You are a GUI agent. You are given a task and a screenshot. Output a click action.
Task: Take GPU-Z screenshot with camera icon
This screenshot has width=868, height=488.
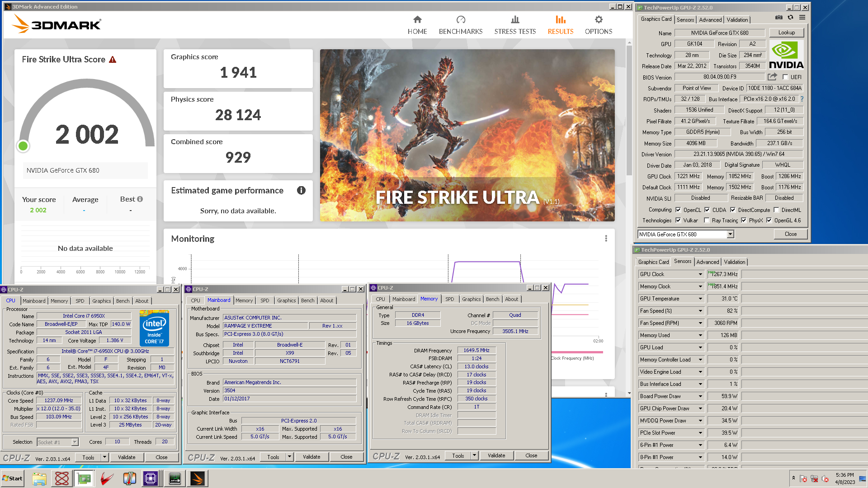coord(778,18)
